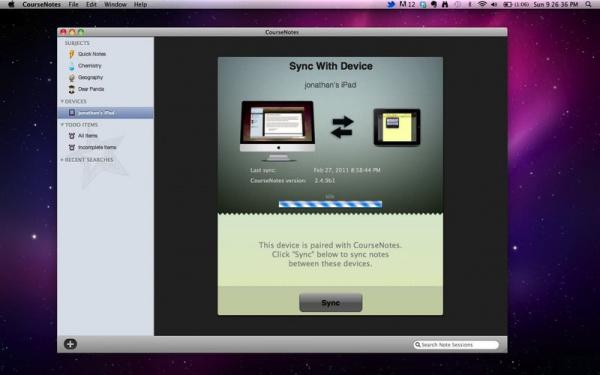This screenshot has width=600, height=375.
Task: Open the Help menu
Action: click(x=140, y=5)
